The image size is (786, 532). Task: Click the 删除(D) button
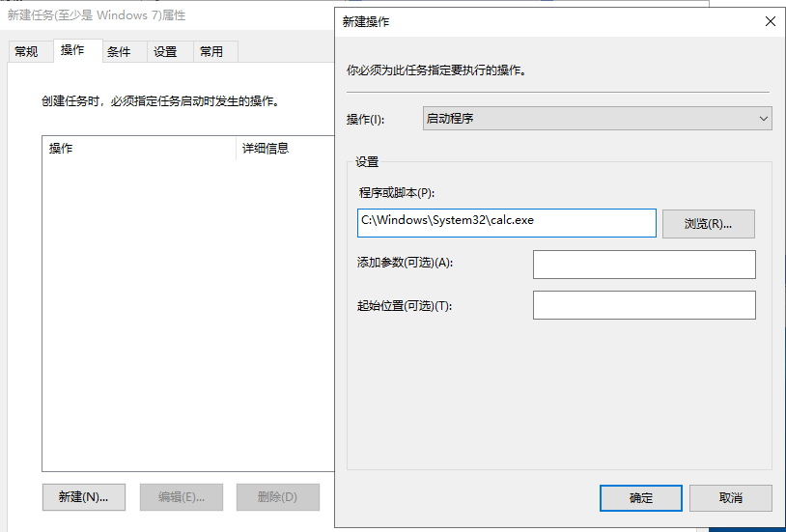[x=277, y=497]
